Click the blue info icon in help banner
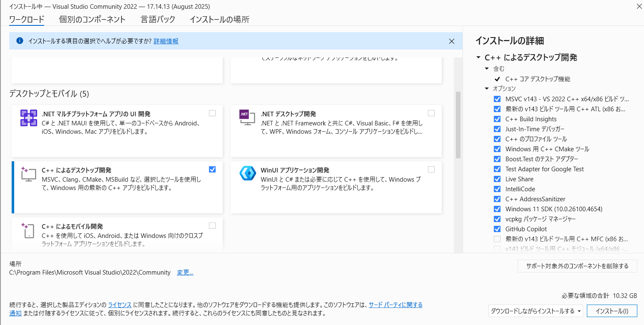 [x=20, y=41]
